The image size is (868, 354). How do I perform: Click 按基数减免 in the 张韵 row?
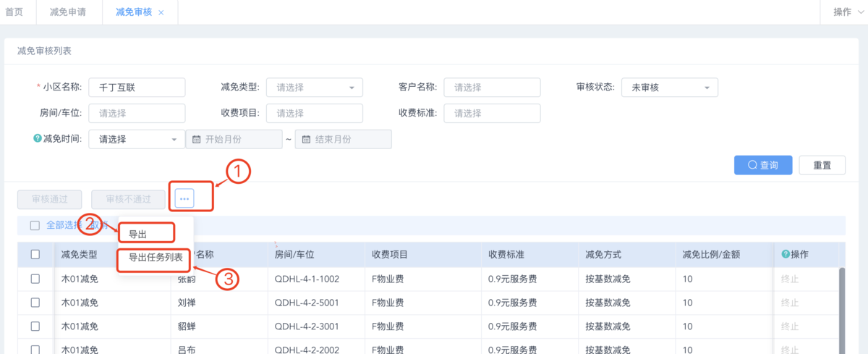tap(607, 279)
